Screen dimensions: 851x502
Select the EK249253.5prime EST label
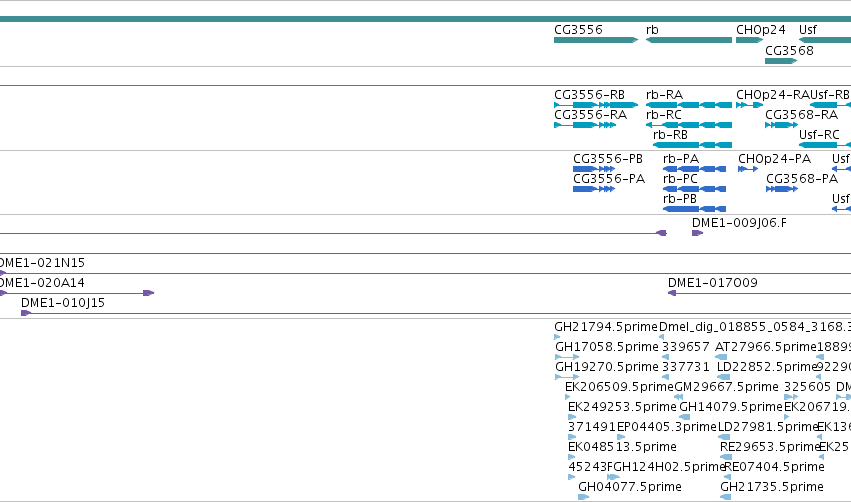point(622,407)
